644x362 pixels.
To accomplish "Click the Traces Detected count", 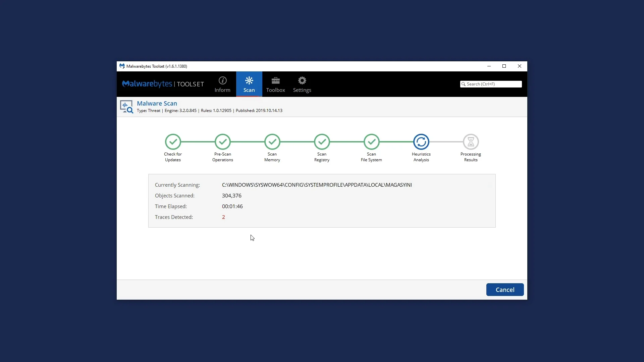I will (223, 217).
